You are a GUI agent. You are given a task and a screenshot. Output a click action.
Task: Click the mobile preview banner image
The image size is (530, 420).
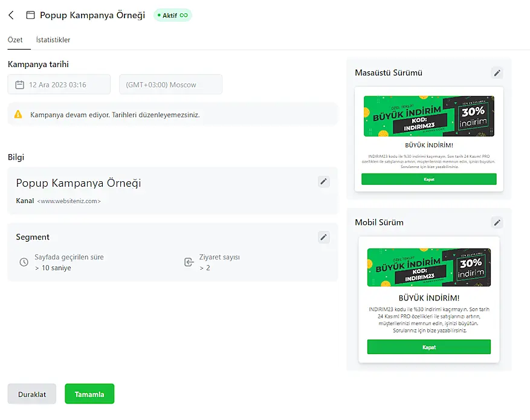428,267
